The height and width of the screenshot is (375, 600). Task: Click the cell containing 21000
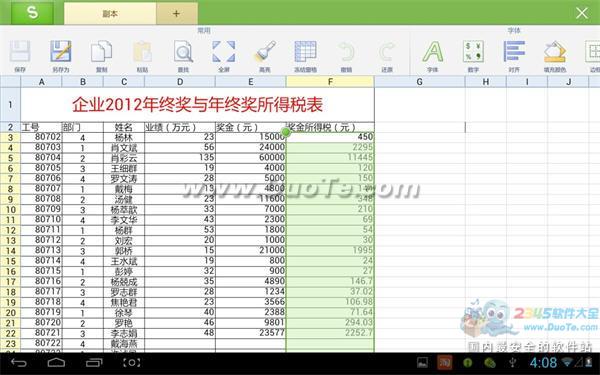251,251
